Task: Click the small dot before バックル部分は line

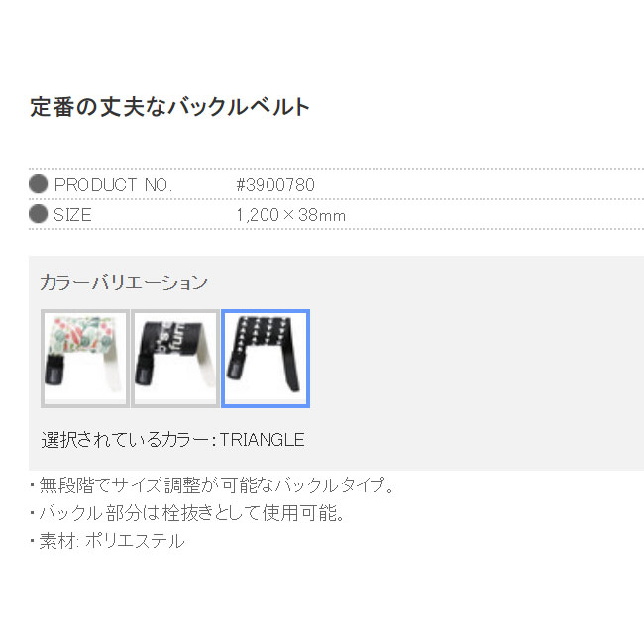Action: [x=32, y=513]
